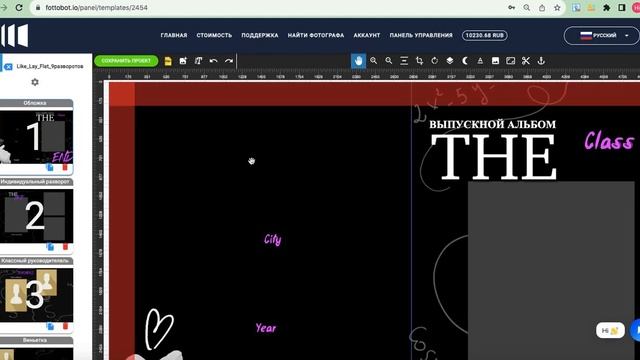
Task: Click the browser address bar URL
Action: (x=96, y=8)
